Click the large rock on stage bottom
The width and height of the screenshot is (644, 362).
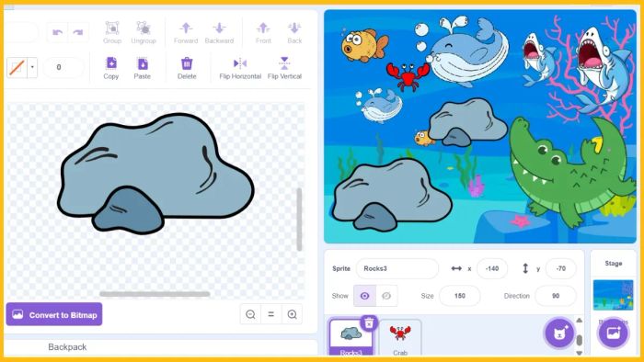pos(392,195)
